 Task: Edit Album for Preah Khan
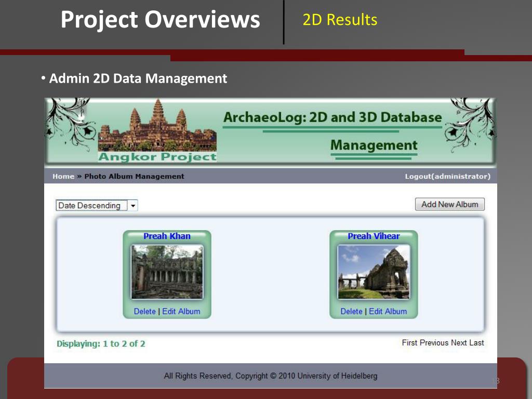point(181,311)
